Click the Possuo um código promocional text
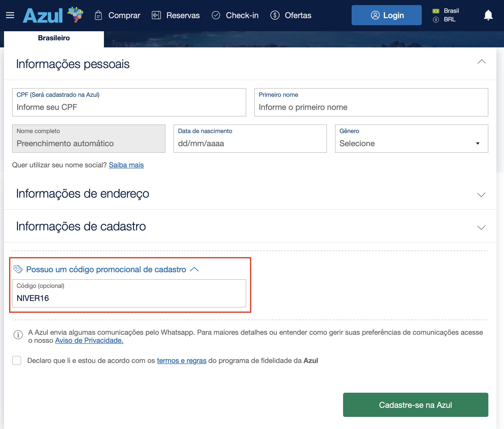The width and height of the screenshot is (504, 429). point(106,269)
